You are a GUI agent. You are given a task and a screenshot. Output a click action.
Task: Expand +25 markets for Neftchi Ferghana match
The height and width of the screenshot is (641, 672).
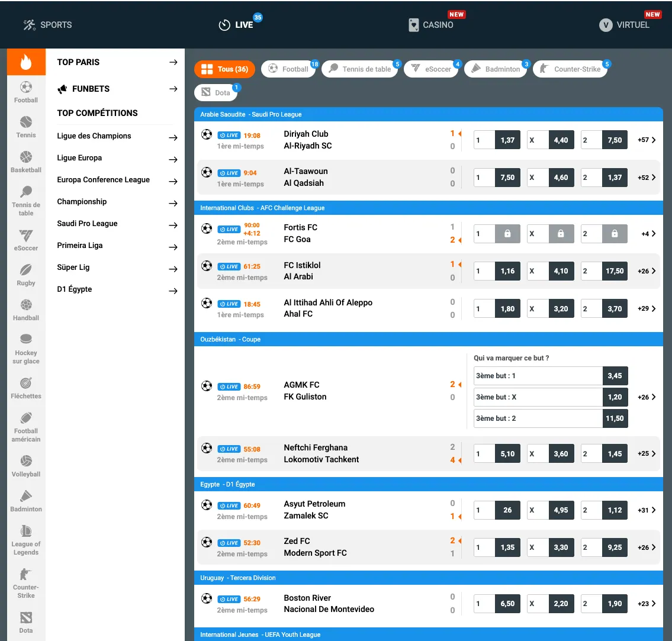point(647,453)
